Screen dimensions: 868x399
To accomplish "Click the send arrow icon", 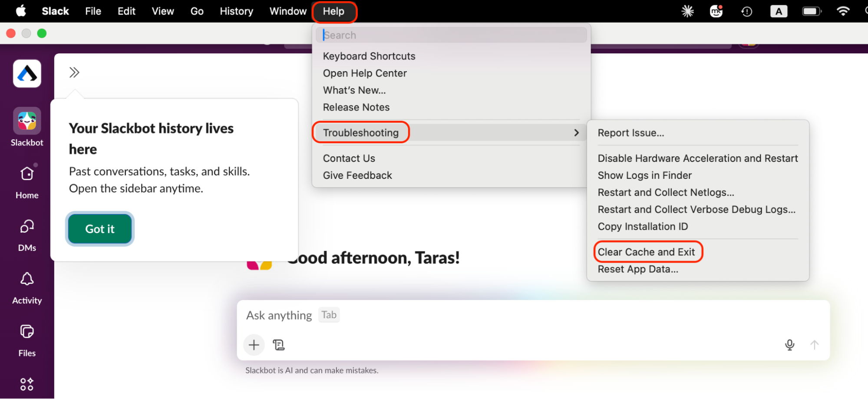I will [x=814, y=345].
